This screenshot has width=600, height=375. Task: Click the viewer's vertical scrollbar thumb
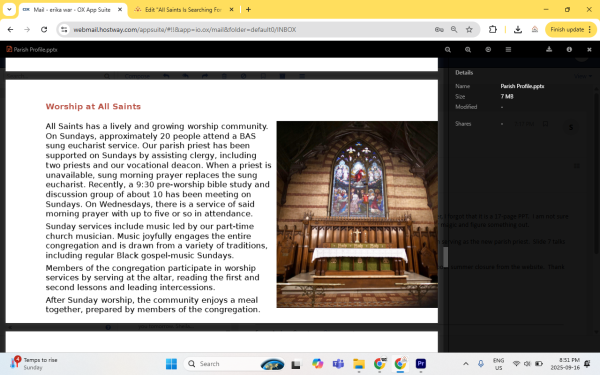[445, 257]
